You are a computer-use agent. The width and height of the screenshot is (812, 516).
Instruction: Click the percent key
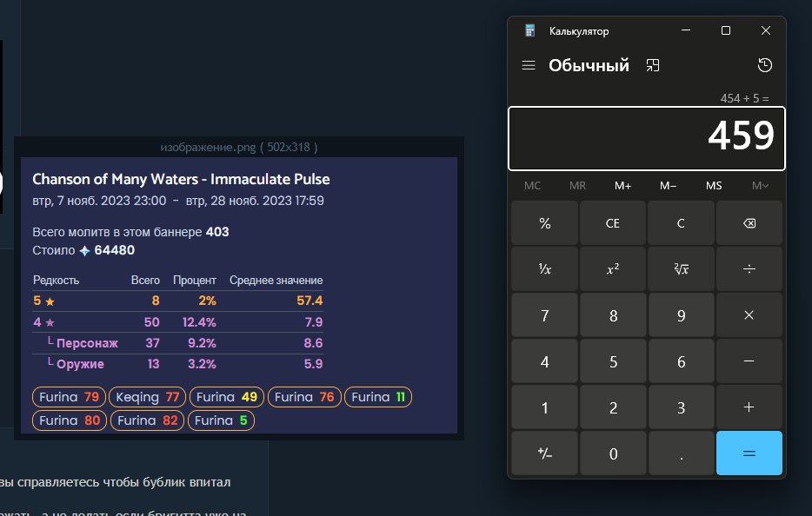(545, 223)
